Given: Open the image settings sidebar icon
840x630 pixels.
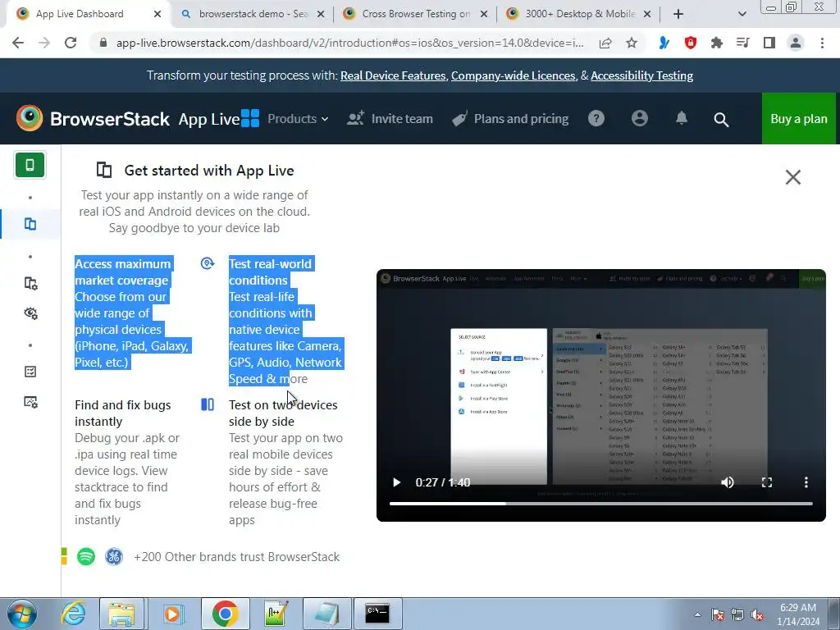Looking at the screenshot, I should click(x=30, y=402).
